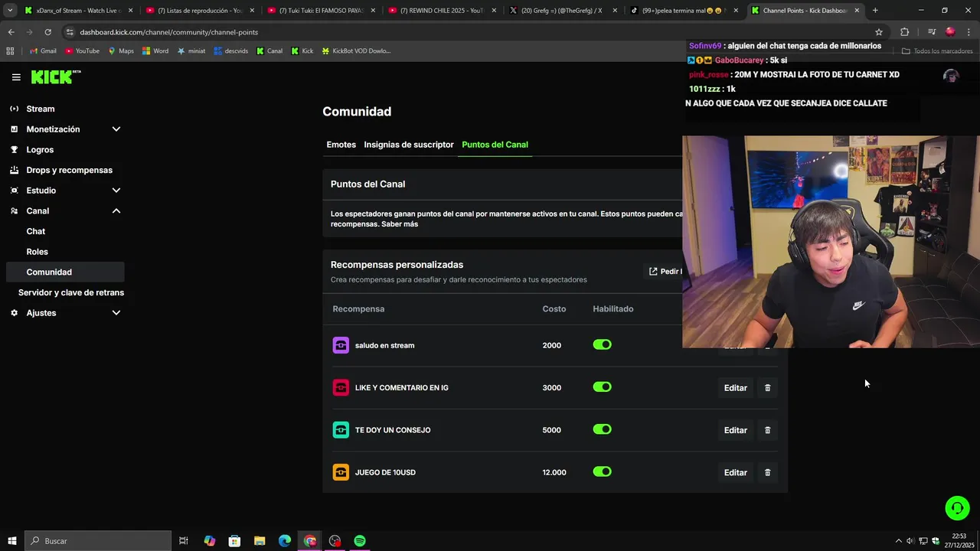Open the green support chat bubble
Screen dimensions: 980x551
pos(957,508)
